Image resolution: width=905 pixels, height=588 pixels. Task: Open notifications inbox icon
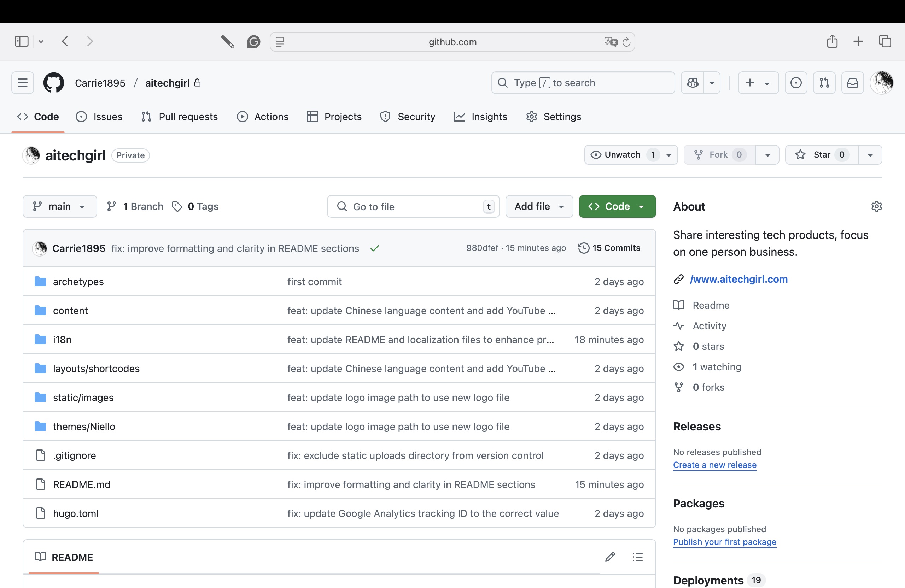pos(853,83)
